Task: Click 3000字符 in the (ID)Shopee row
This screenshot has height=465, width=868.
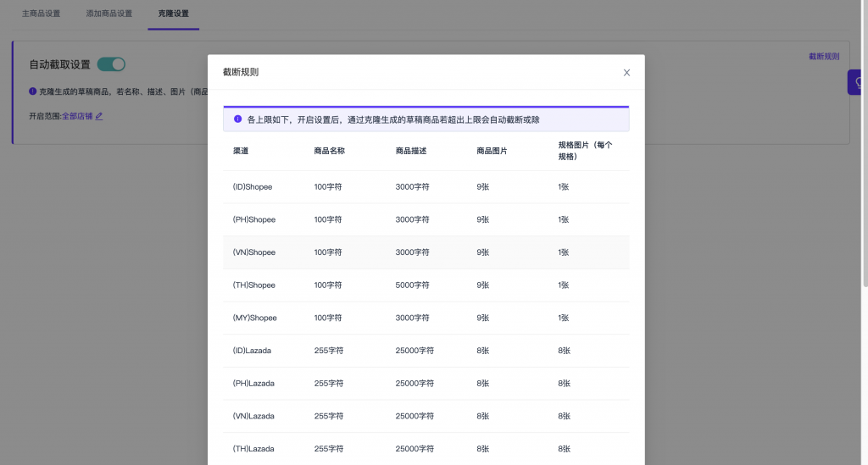Action: 413,187
